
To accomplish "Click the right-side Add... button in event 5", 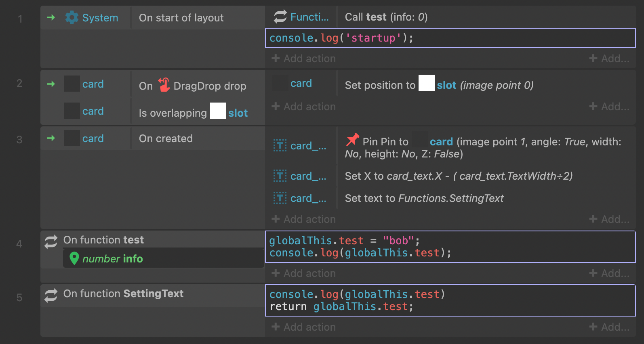I will 609,327.
